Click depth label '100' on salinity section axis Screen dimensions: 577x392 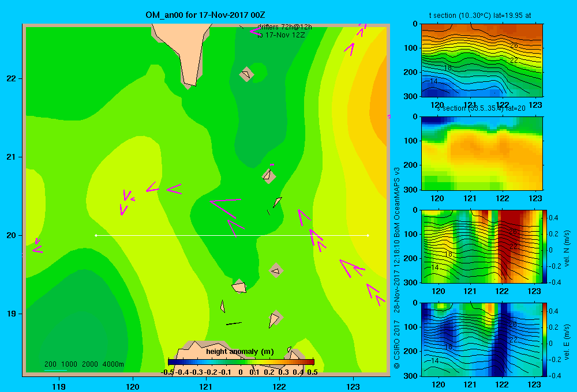(x=411, y=141)
